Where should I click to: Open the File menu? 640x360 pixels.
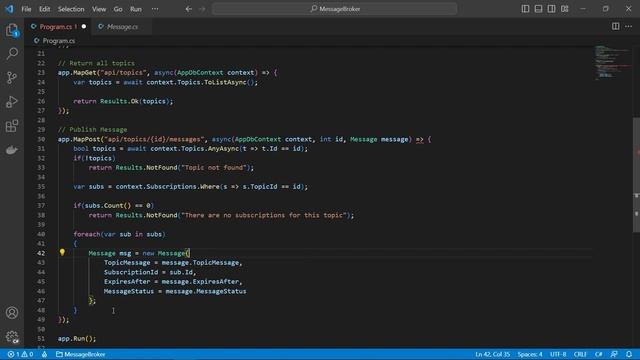[26, 9]
